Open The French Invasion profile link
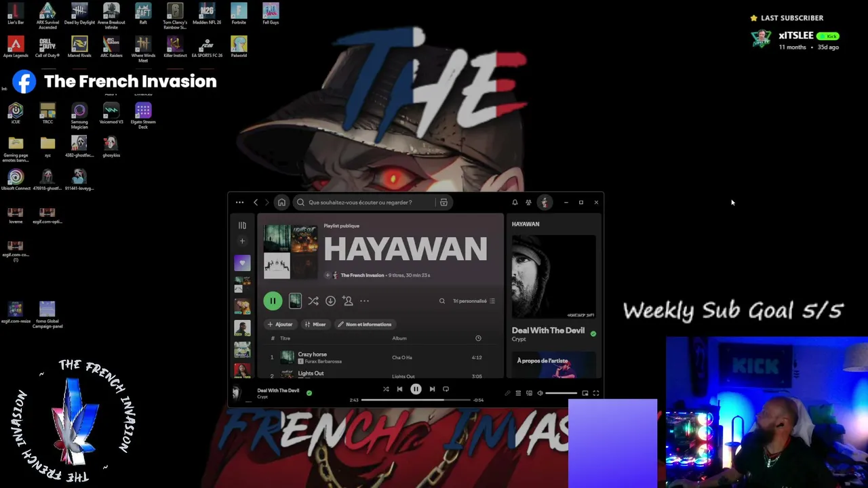 (362, 275)
